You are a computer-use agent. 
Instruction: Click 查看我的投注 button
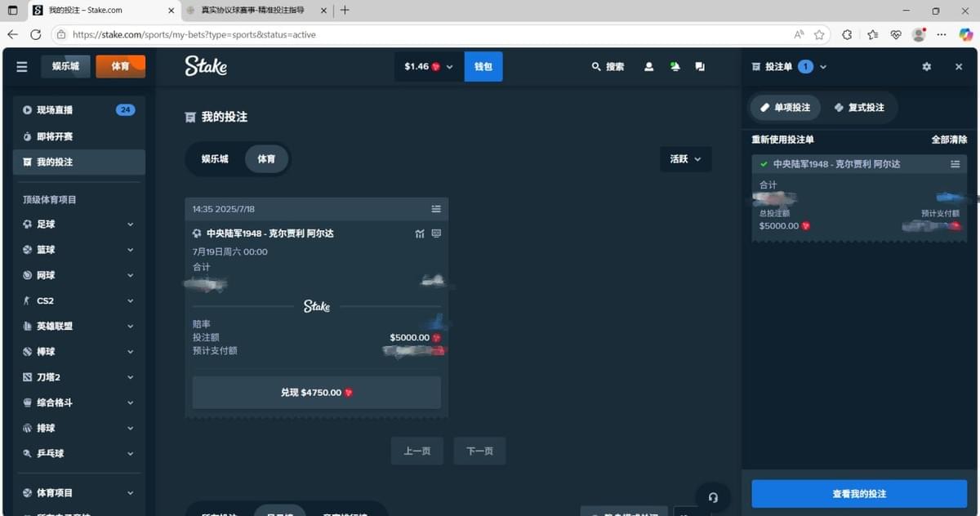click(x=859, y=494)
